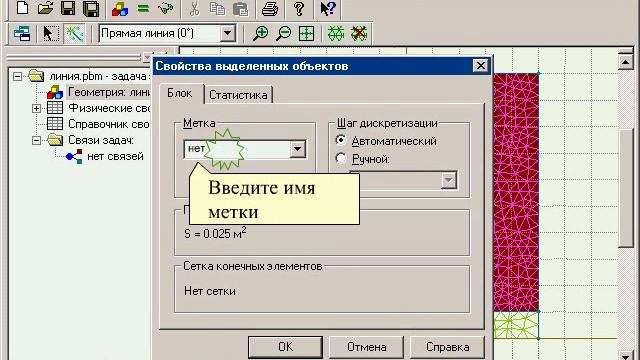Open the Метка label dropdown arrow
Screen dimensions: 640x360
coord(298,149)
